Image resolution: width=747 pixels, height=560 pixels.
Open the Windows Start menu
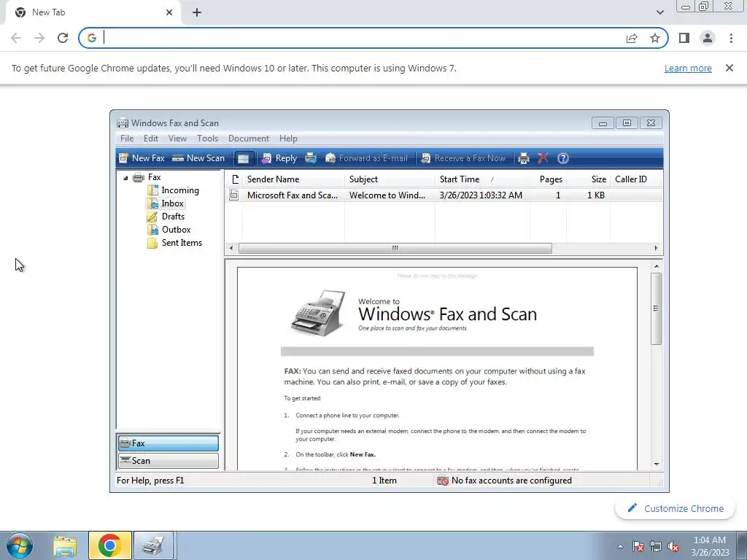pyautogui.click(x=20, y=546)
